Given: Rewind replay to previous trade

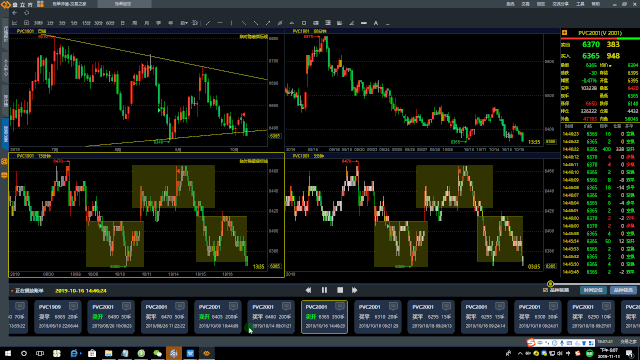Looking at the screenshot, I should click(x=308, y=290).
